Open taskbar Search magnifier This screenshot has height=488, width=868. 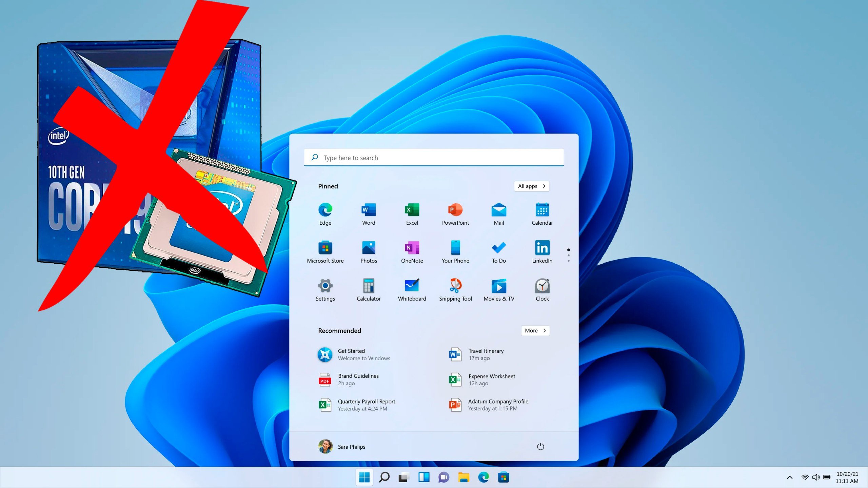tap(384, 477)
